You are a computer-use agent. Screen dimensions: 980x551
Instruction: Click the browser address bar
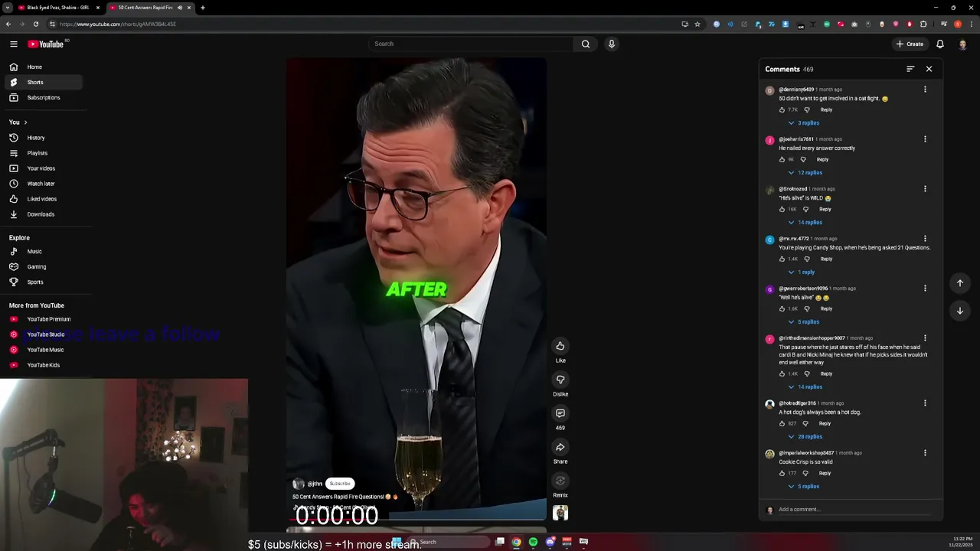[367, 24]
